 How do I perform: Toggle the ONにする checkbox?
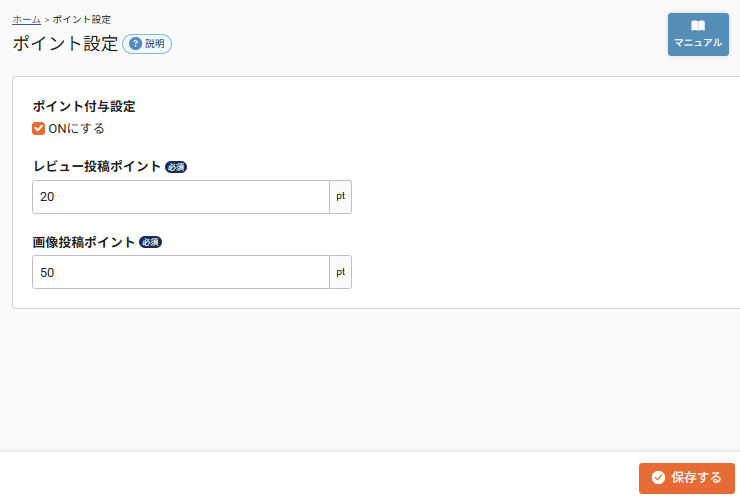[x=39, y=128]
